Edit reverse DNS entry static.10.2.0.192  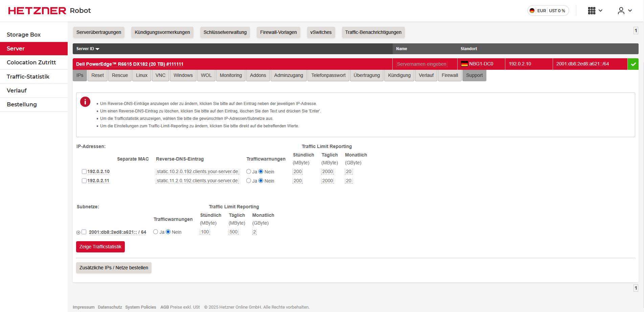[x=197, y=171]
